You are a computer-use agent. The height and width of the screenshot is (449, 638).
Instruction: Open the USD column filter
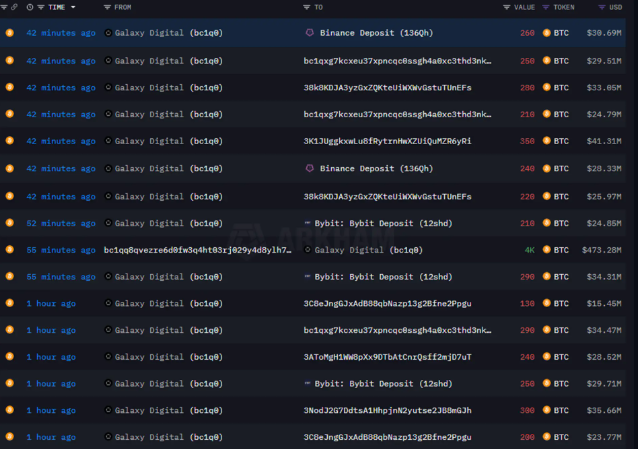point(601,7)
